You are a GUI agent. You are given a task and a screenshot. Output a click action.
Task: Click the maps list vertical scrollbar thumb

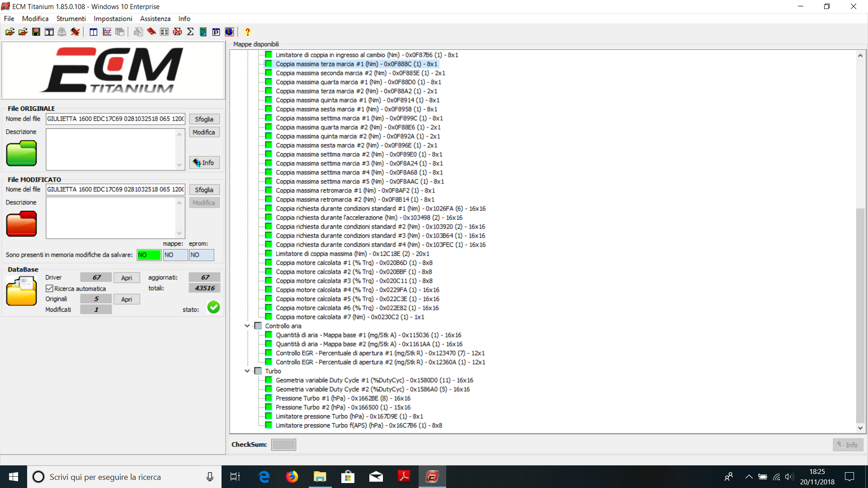(x=860, y=315)
